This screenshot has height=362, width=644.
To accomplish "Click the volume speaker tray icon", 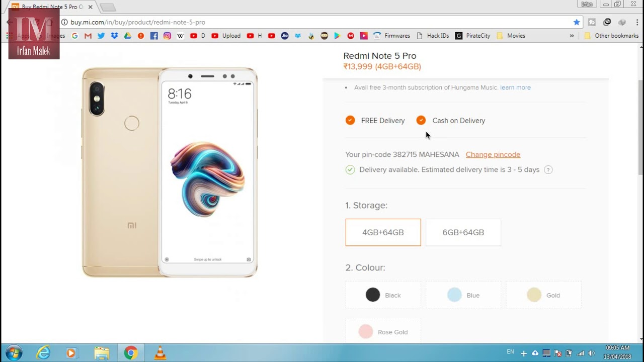I will [x=592, y=353].
